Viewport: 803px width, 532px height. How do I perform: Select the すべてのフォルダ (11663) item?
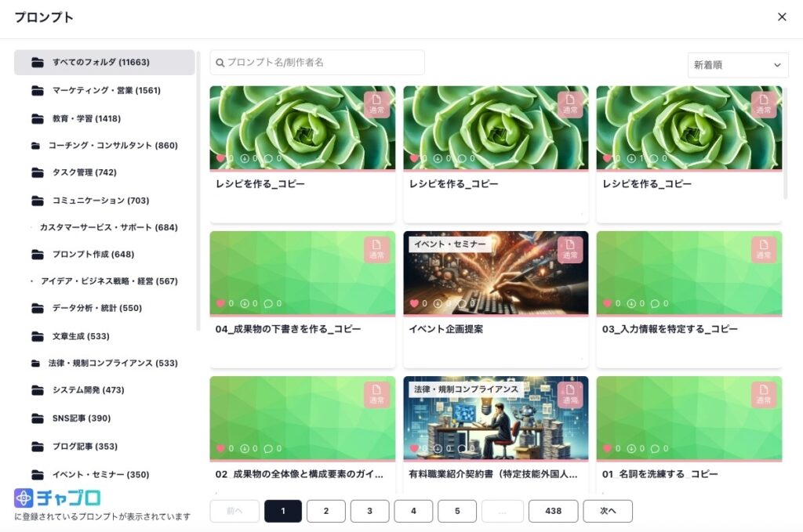(x=100, y=63)
